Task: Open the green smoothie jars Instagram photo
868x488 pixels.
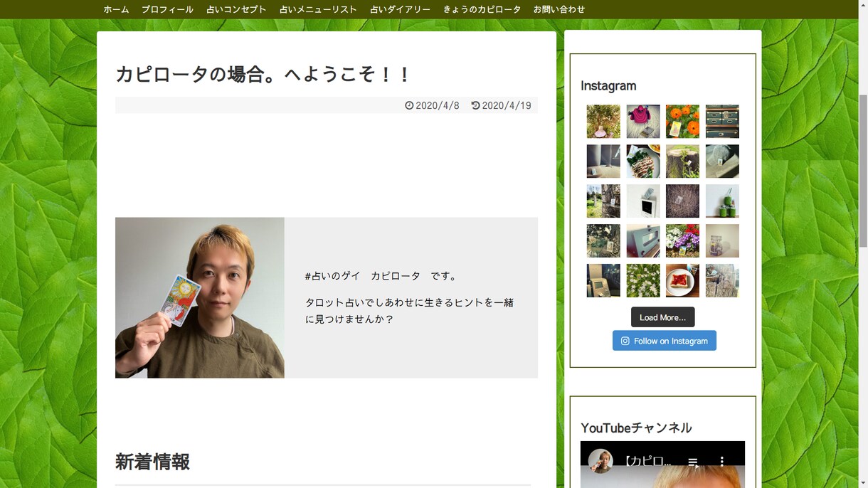Action: pos(722,201)
